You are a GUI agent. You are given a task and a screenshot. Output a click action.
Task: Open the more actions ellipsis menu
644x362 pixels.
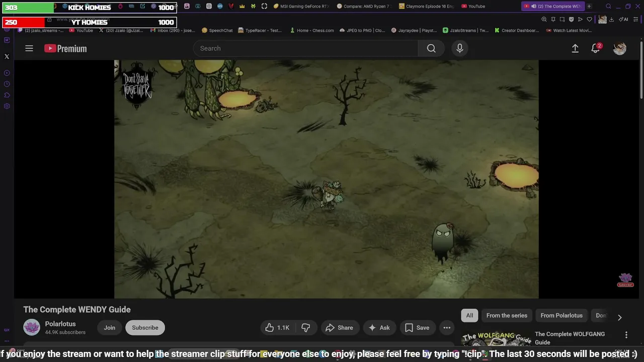click(447, 328)
